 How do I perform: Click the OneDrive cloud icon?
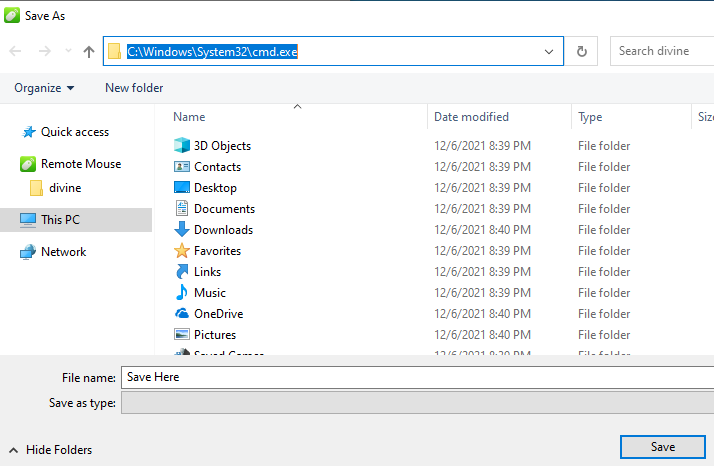pos(182,313)
